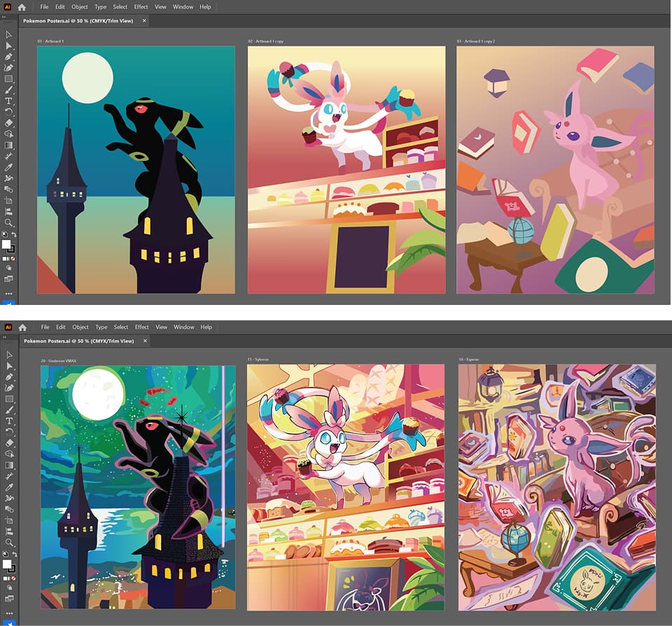Toggle drawing mode in bottom window
This screenshot has height=626, width=672.
9,588
